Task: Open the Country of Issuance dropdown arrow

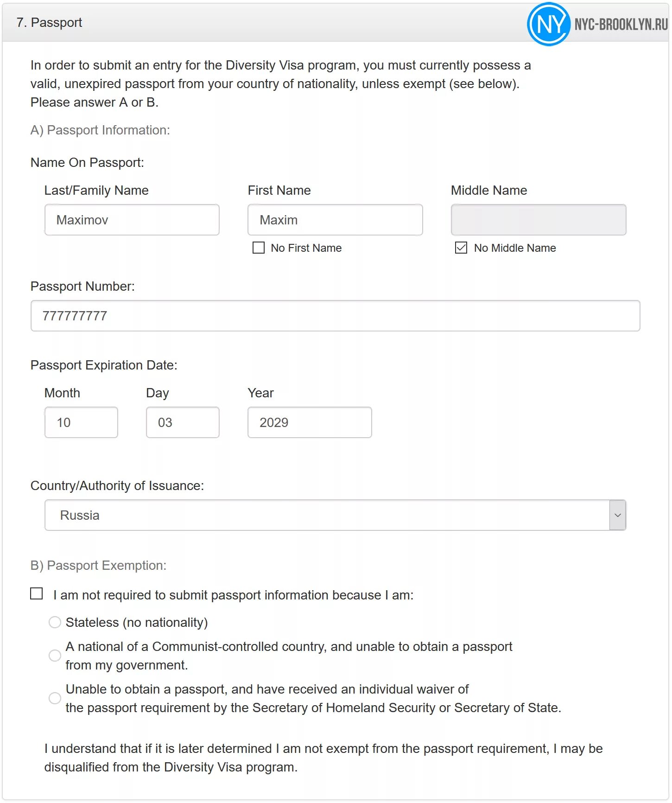Action: [x=617, y=515]
